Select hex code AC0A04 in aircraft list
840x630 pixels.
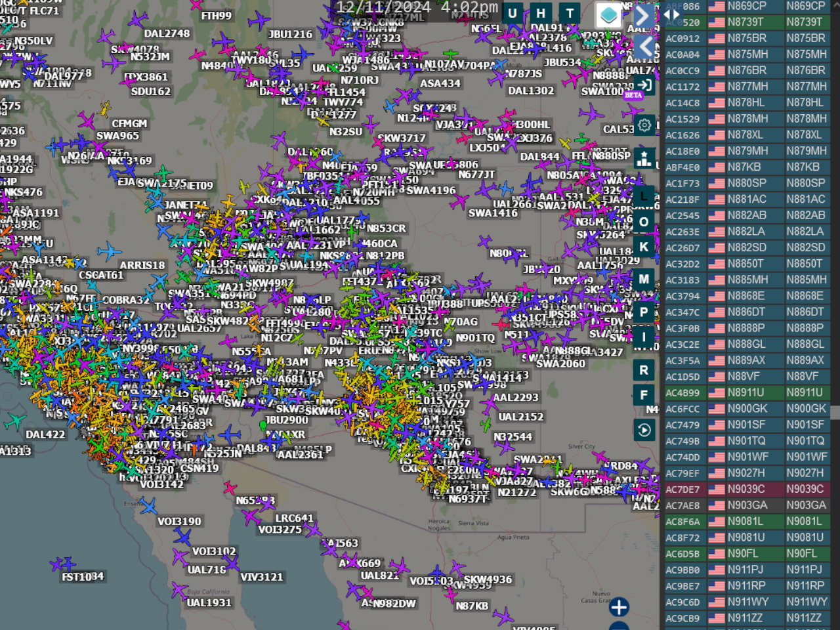682,55
